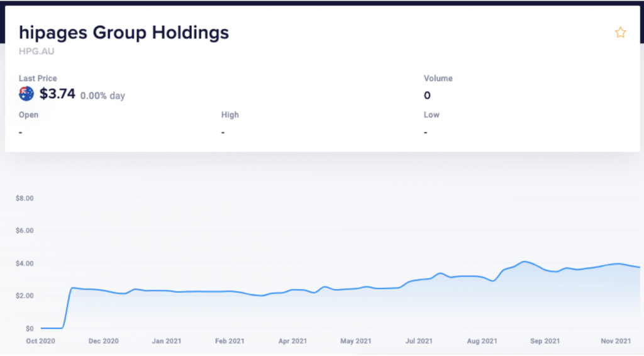Click the Jan 2021 axis label
Image resolution: width=644 pixels, height=356 pixels.
(167, 341)
